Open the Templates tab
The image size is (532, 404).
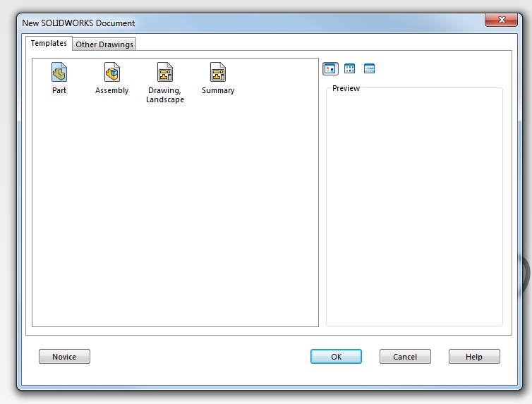coord(49,44)
